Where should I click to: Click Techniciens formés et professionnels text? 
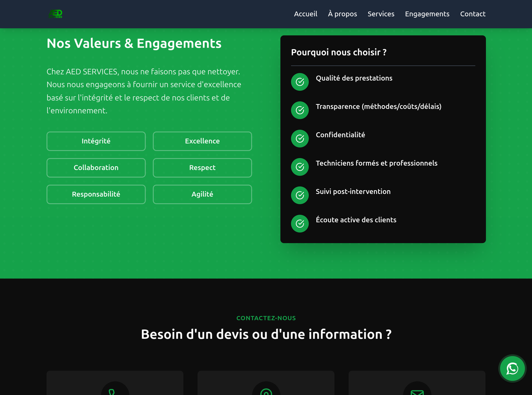[x=377, y=163]
